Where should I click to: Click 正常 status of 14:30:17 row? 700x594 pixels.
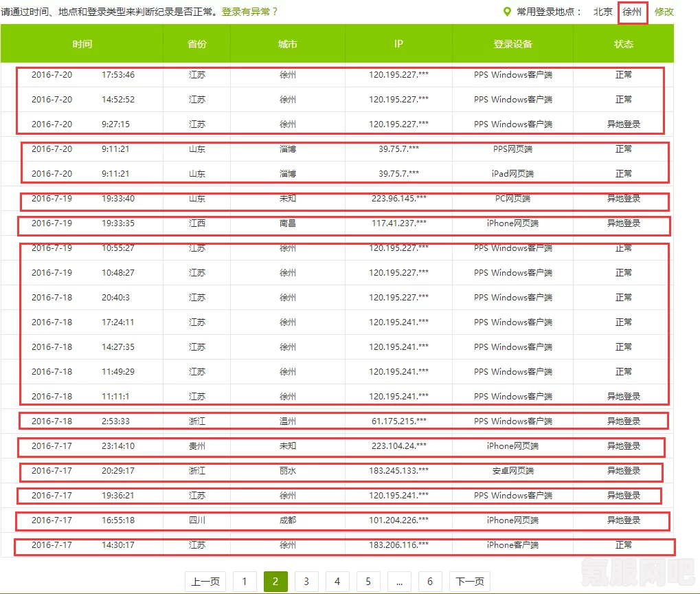click(624, 544)
